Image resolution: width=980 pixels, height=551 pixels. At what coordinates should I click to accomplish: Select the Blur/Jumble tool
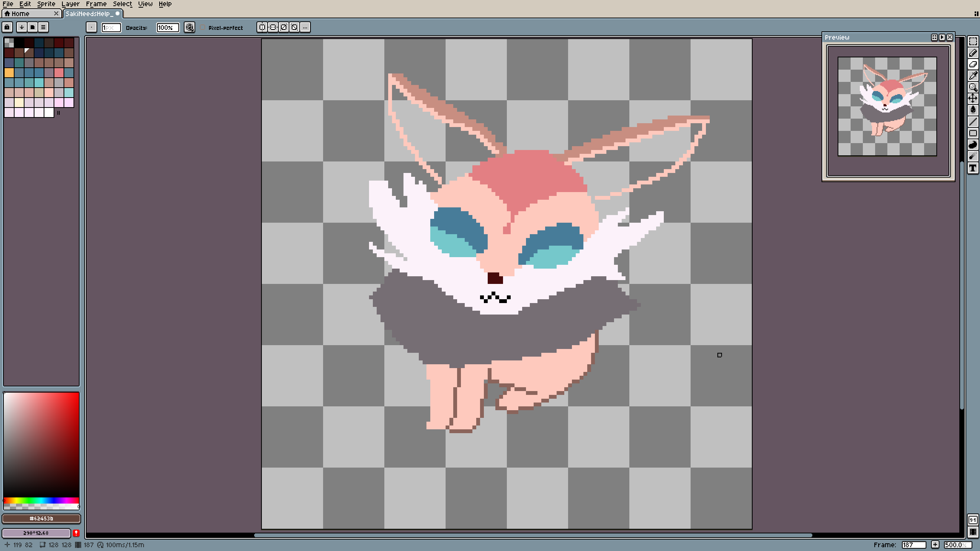(x=973, y=156)
